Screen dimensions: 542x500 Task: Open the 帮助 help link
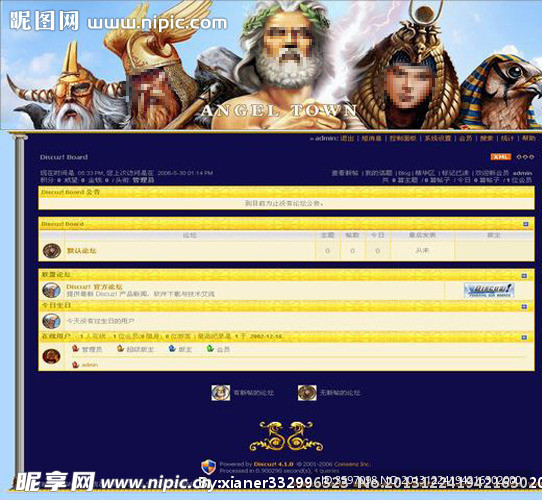pos(529,138)
